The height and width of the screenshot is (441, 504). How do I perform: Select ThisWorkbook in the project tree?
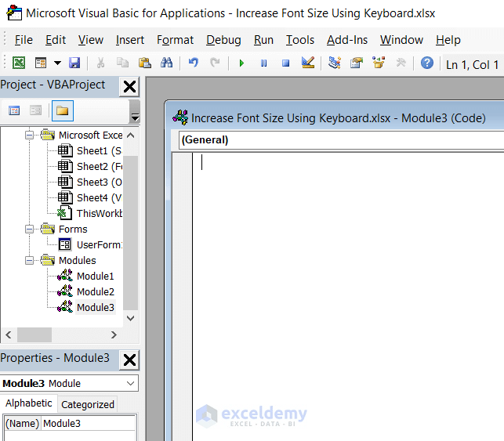89,213
